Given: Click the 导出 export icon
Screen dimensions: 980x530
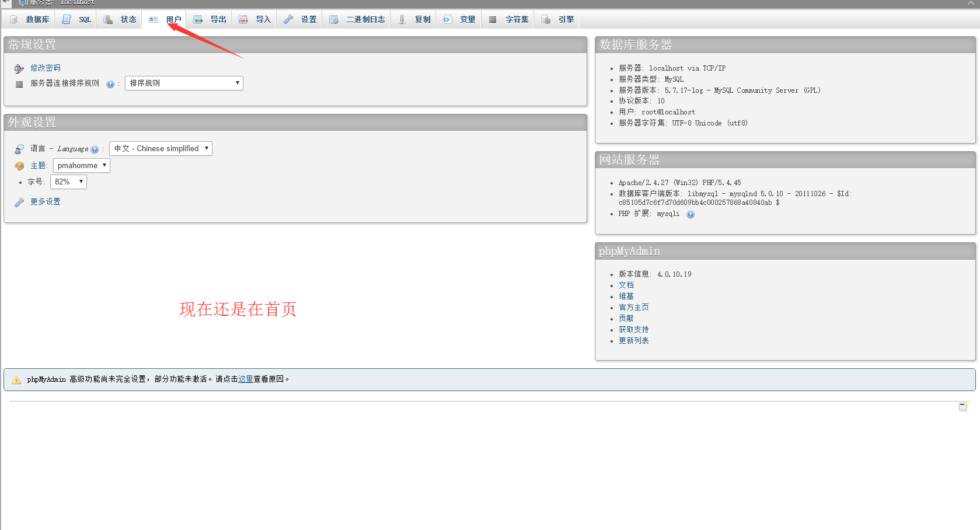Looking at the screenshot, I should [198, 19].
